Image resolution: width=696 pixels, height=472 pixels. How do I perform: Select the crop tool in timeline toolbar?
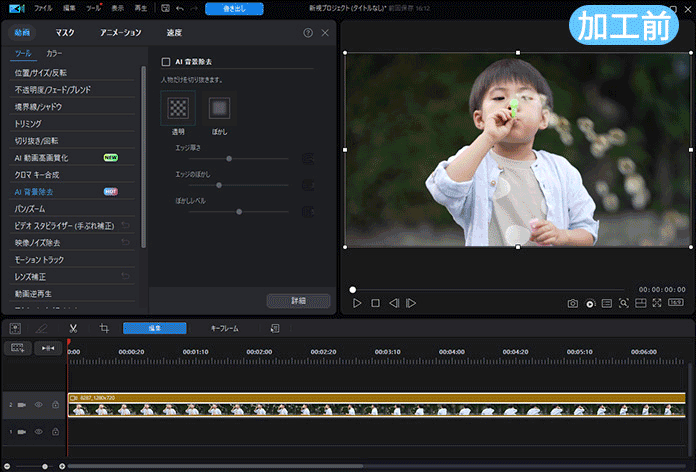tap(104, 328)
